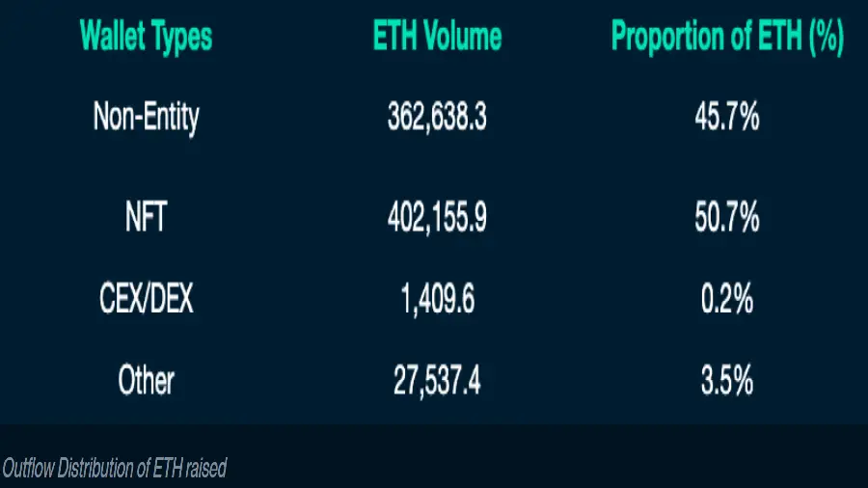Screen dimensions: 868x488
Task: Click the word Outflow in the caption
Action: click(x=28, y=469)
